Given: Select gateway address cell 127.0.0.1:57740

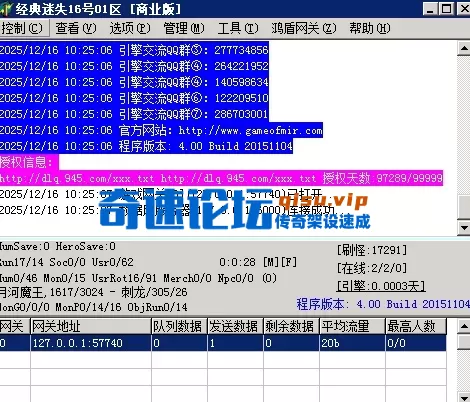Looking at the screenshot, I should pos(91,343).
